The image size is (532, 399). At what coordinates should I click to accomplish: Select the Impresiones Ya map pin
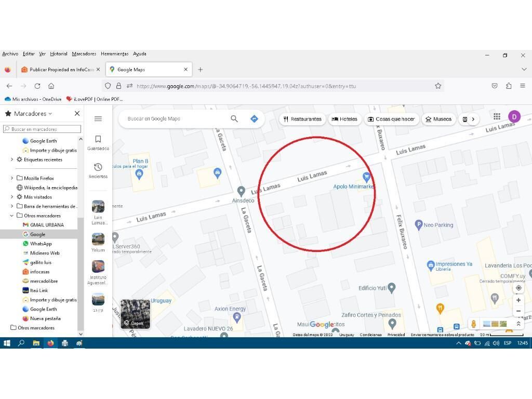click(x=431, y=265)
